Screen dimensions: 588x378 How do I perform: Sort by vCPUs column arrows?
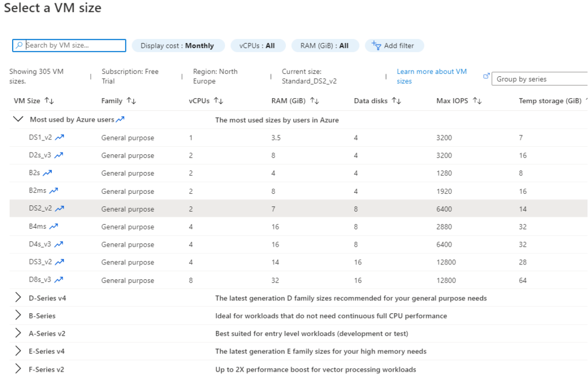(219, 101)
